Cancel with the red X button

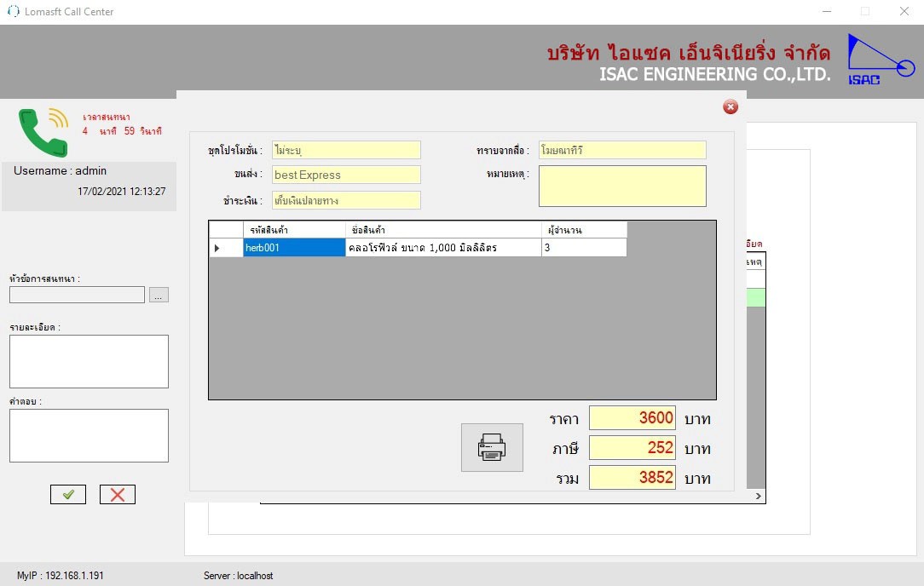pos(118,495)
